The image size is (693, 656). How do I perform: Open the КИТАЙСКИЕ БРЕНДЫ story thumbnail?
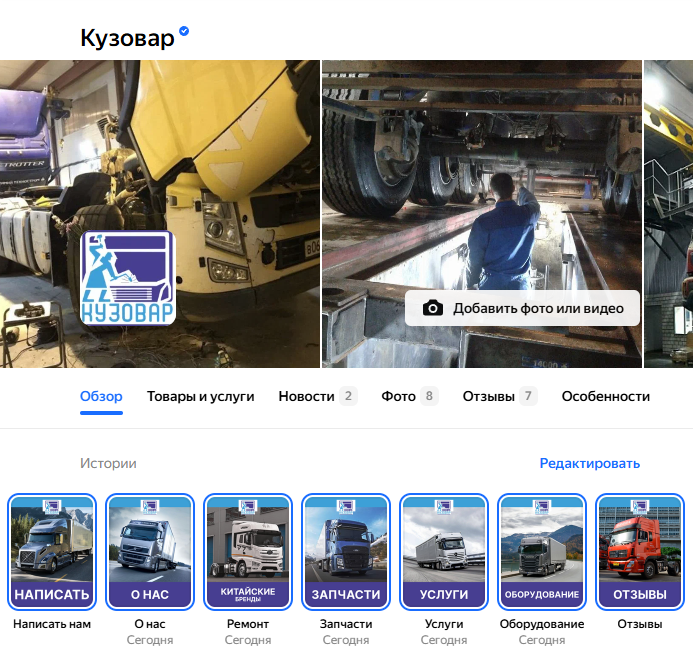[x=248, y=552]
